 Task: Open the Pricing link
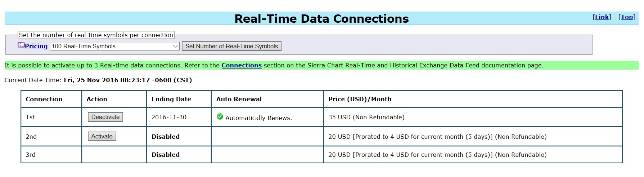36,46
